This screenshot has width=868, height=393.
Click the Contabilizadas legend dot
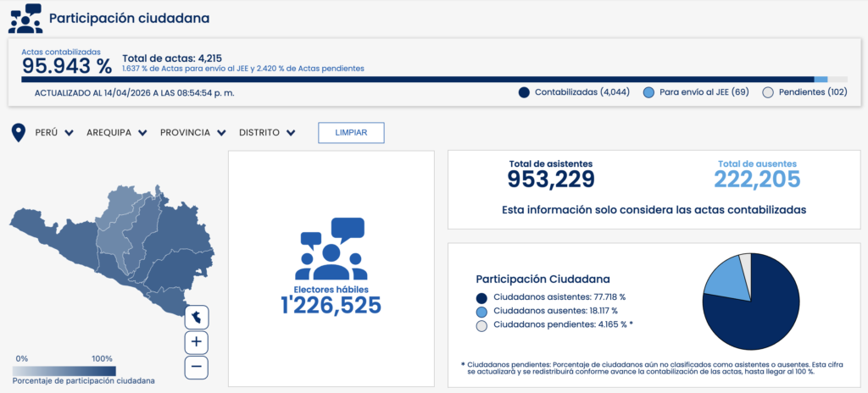coord(524,92)
